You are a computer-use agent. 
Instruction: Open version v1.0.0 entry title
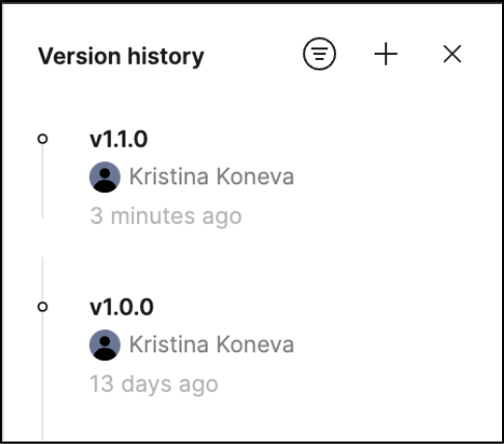pos(122,307)
